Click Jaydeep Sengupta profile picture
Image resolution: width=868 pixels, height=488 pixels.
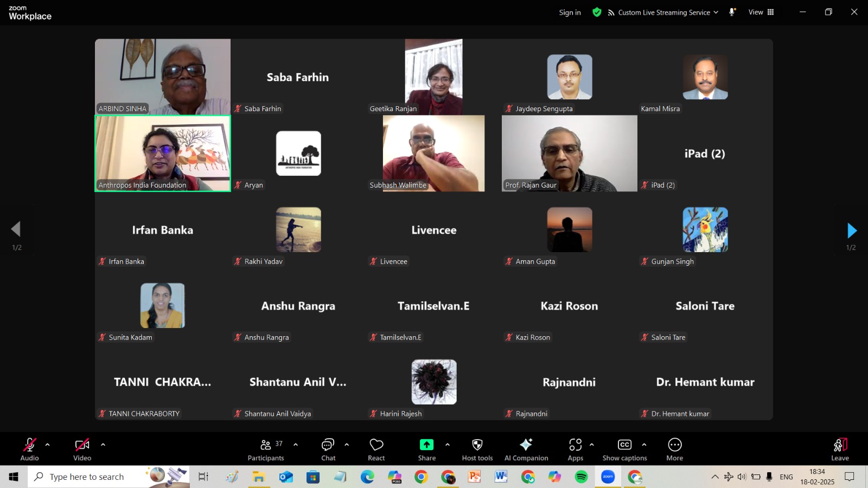click(x=570, y=76)
